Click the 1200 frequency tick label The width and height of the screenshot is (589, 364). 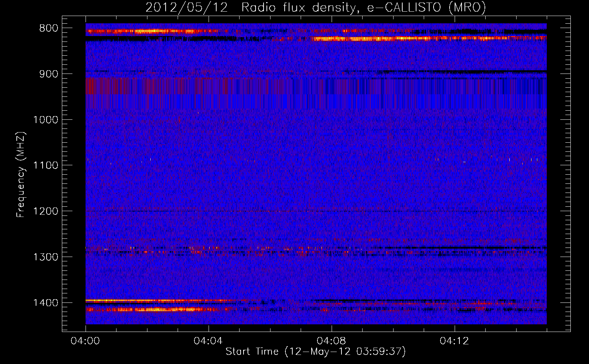pyautogui.click(x=46, y=211)
